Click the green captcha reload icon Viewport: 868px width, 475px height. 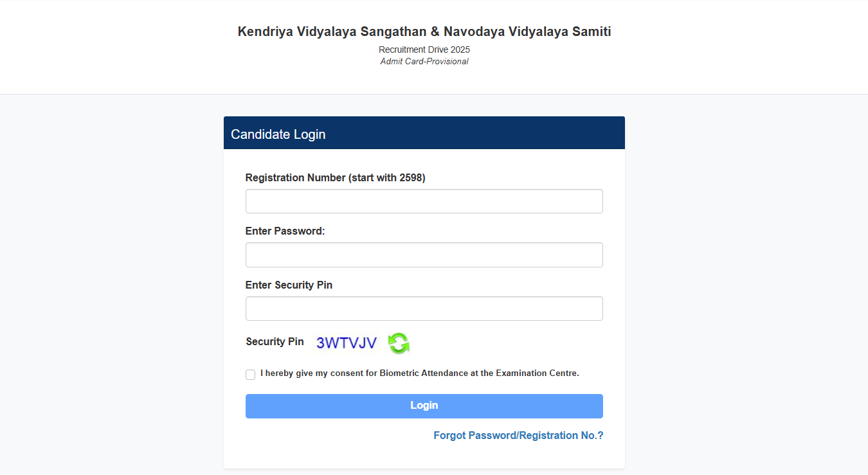tap(399, 344)
